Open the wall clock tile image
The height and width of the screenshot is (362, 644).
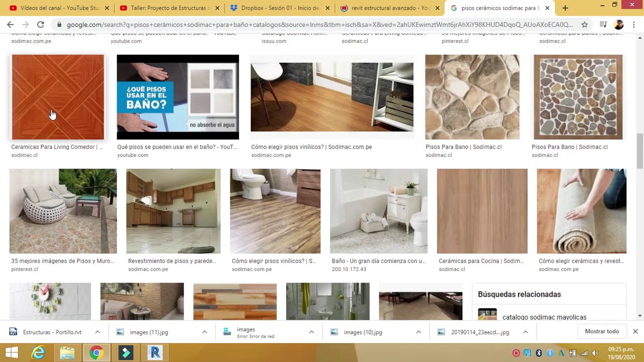pyautogui.click(x=50, y=301)
